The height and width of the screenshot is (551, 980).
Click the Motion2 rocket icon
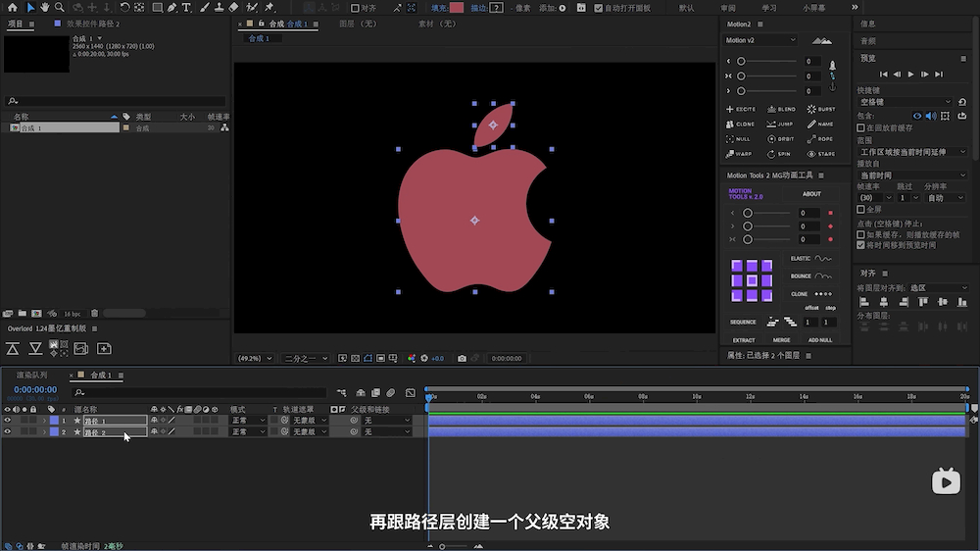(832, 65)
